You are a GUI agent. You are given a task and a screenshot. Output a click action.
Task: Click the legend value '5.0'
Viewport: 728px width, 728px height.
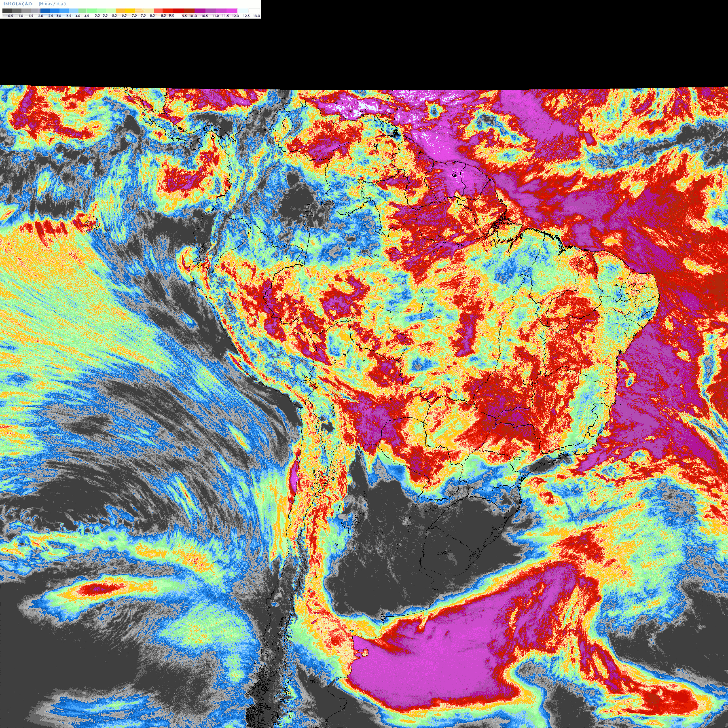click(x=97, y=15)
